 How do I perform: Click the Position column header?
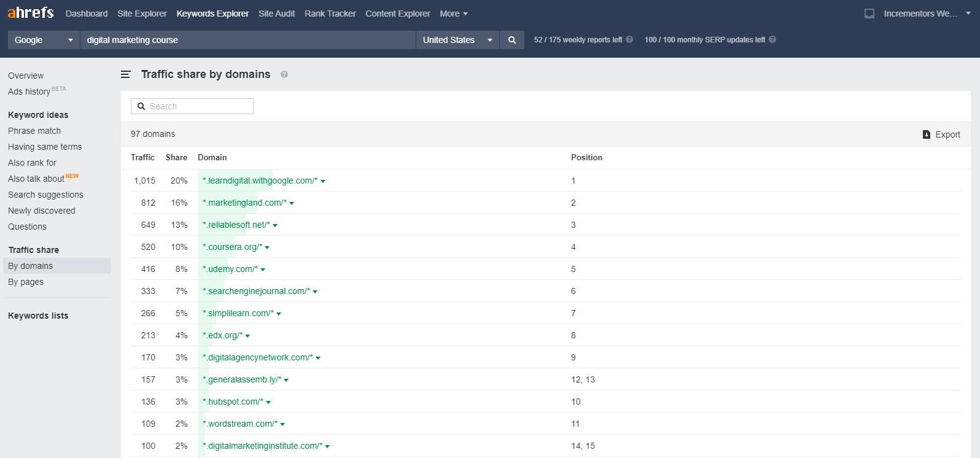[x=586, y=157]
